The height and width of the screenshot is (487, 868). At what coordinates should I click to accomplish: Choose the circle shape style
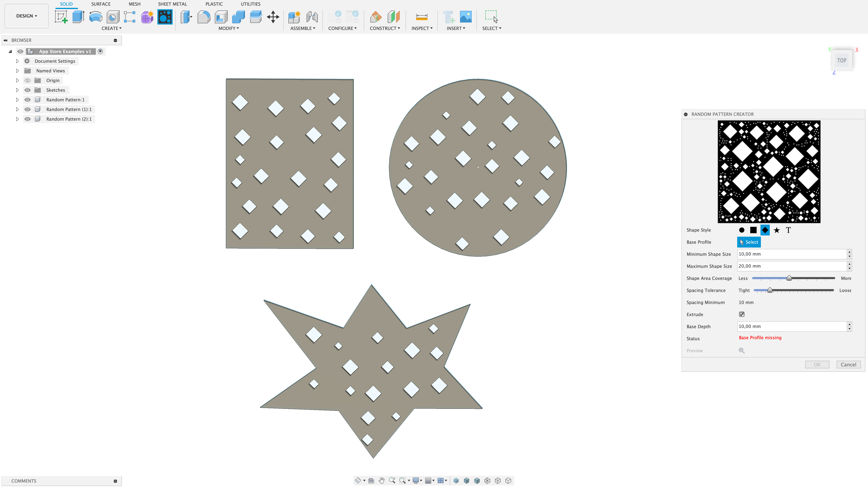pyautogui.click(x=742, y=230)
